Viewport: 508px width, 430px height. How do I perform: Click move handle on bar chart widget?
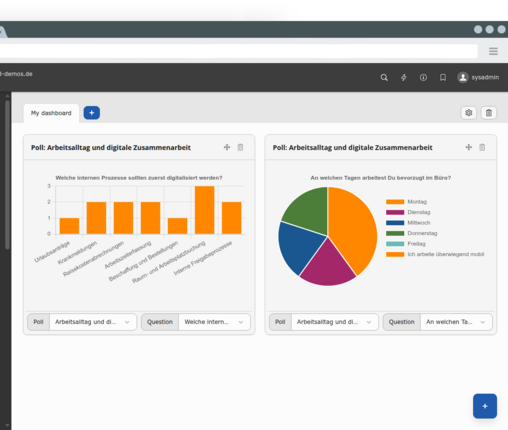(x=227, y=147)
